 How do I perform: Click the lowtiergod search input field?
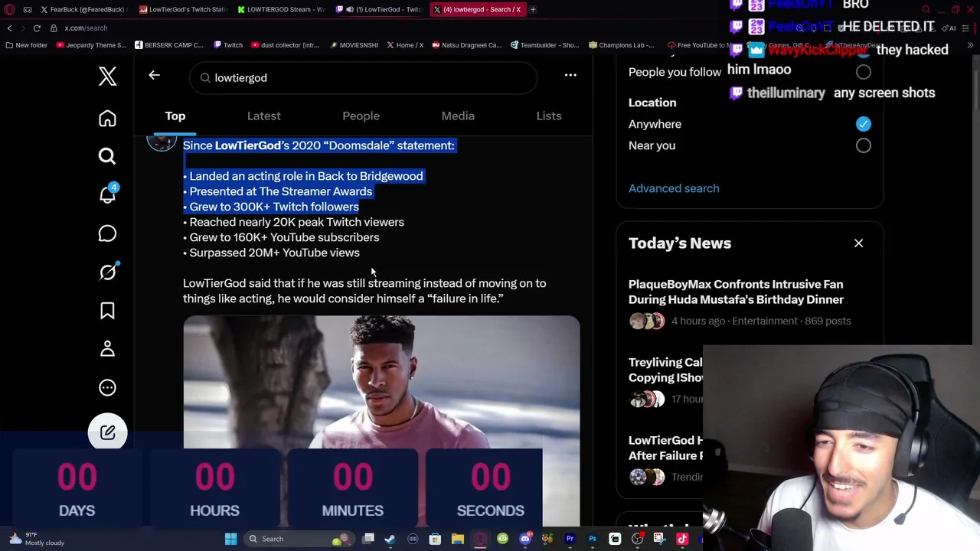point(364,78)
